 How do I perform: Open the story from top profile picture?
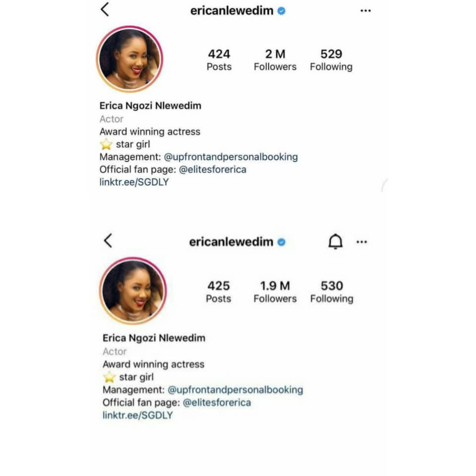pyautogui.click(x=129, y=59)
